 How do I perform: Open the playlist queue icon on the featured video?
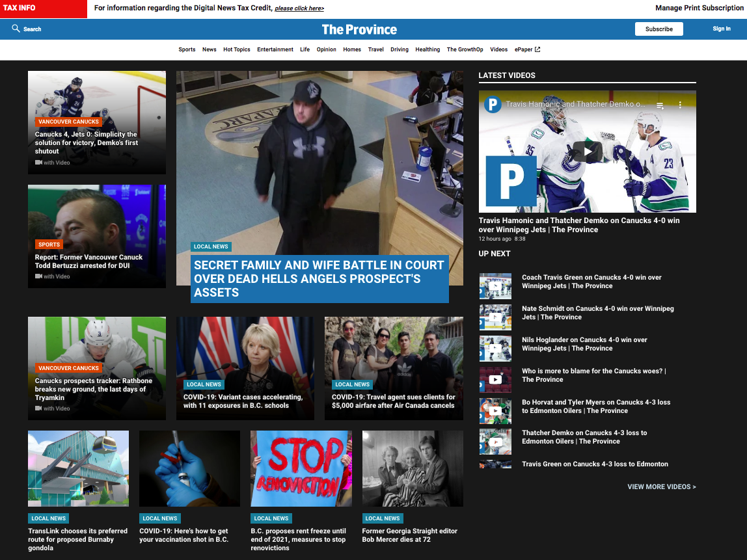point(660,104)
